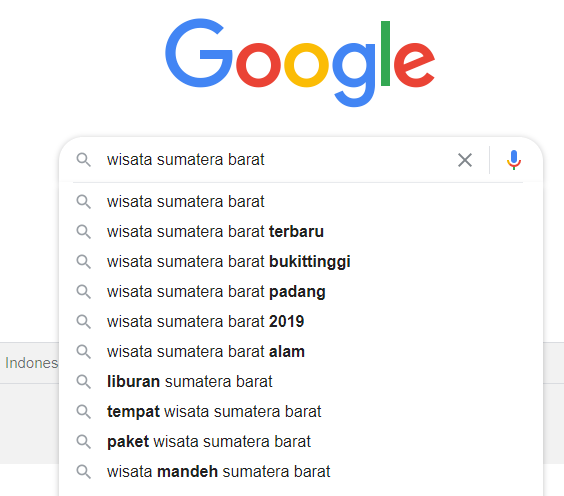Choose 'tempat wisata sumatera barat' suggestion

click(301, 411)
